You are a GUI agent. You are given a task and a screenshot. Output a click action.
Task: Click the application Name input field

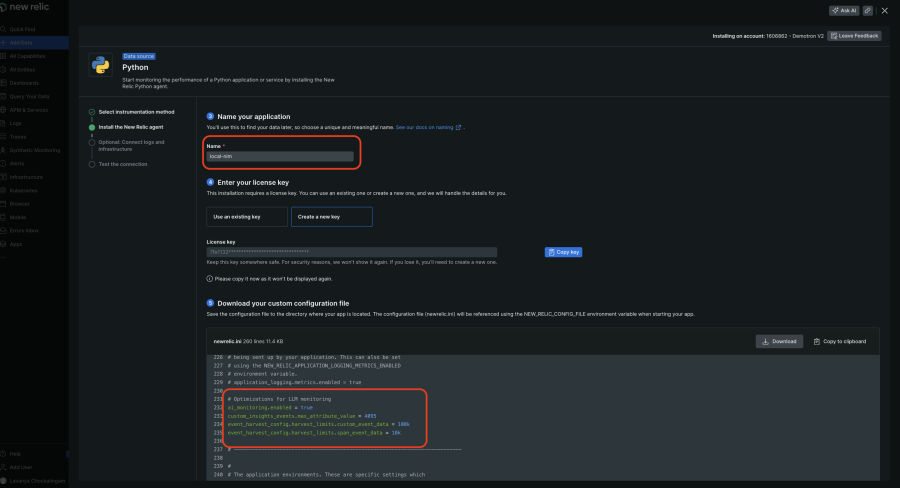tap(280, 156)
